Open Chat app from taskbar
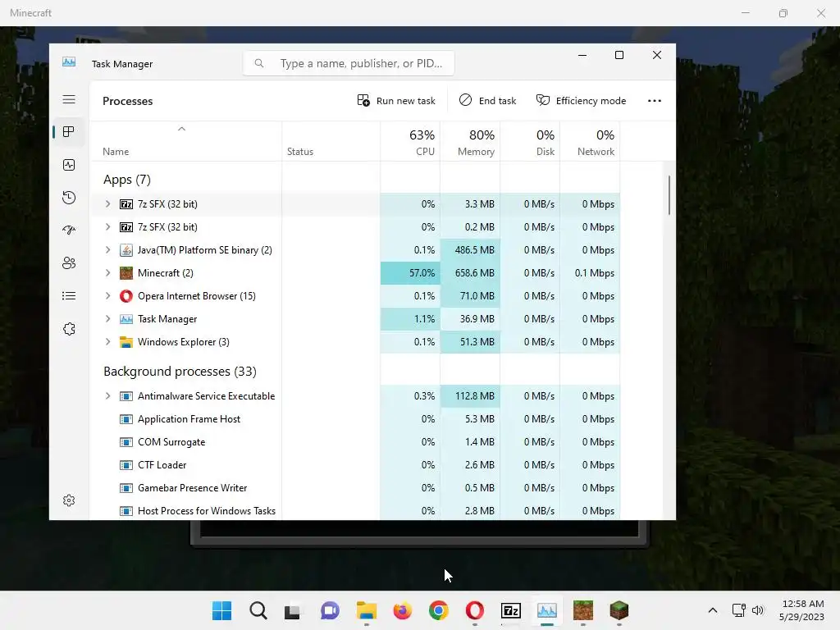This screenshot has height=630, width=840. click(x=330, y=610)
